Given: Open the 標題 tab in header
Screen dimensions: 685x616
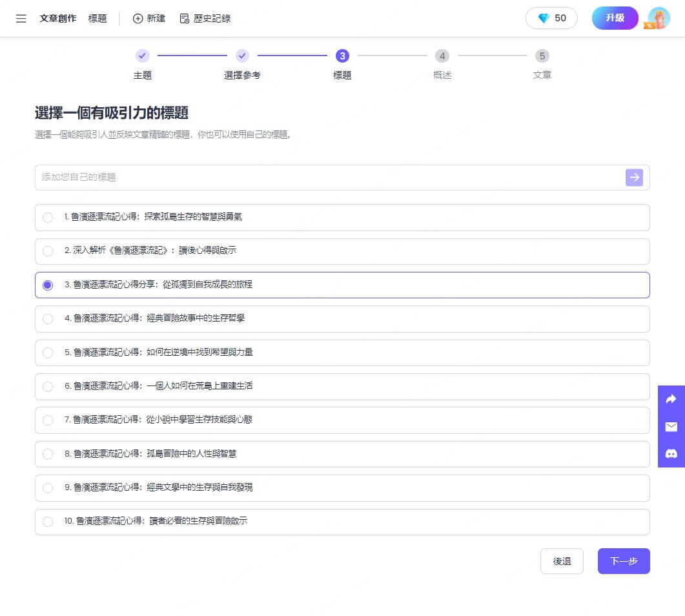Looking at the screenshot, I should click(97, 18).
